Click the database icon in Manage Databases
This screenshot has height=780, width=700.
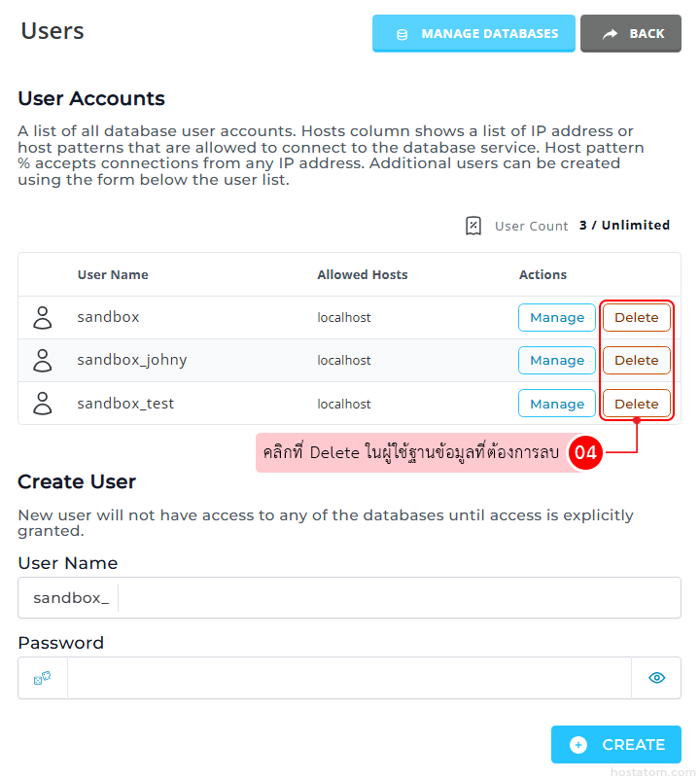pyautogui.click(x=402, y=34)
